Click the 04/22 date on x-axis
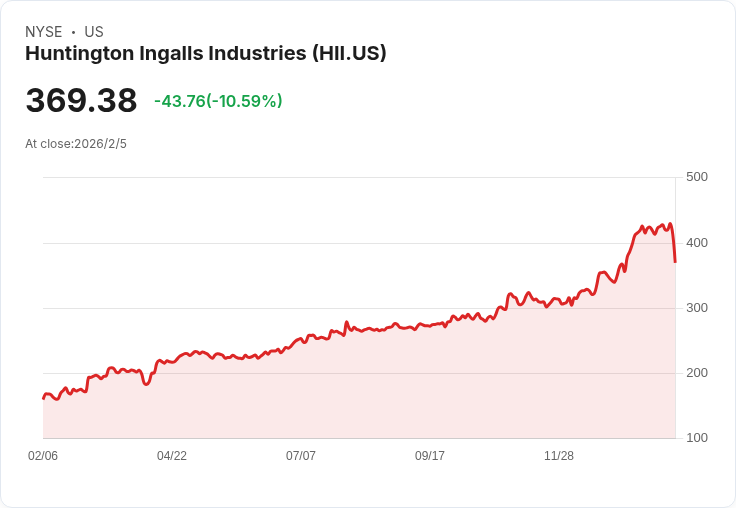Viewport: 736px width, 508px height. coord(172,456)
